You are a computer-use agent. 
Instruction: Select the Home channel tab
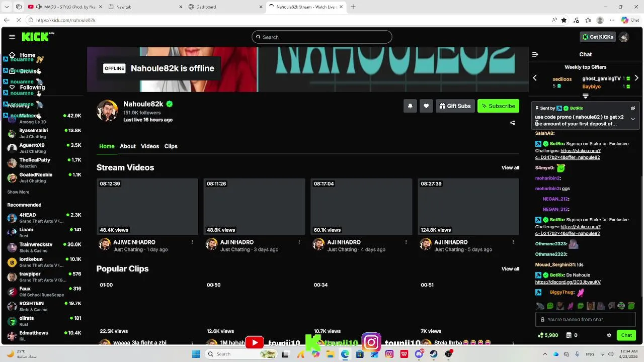pyautogui.click(x=107, y=146)
